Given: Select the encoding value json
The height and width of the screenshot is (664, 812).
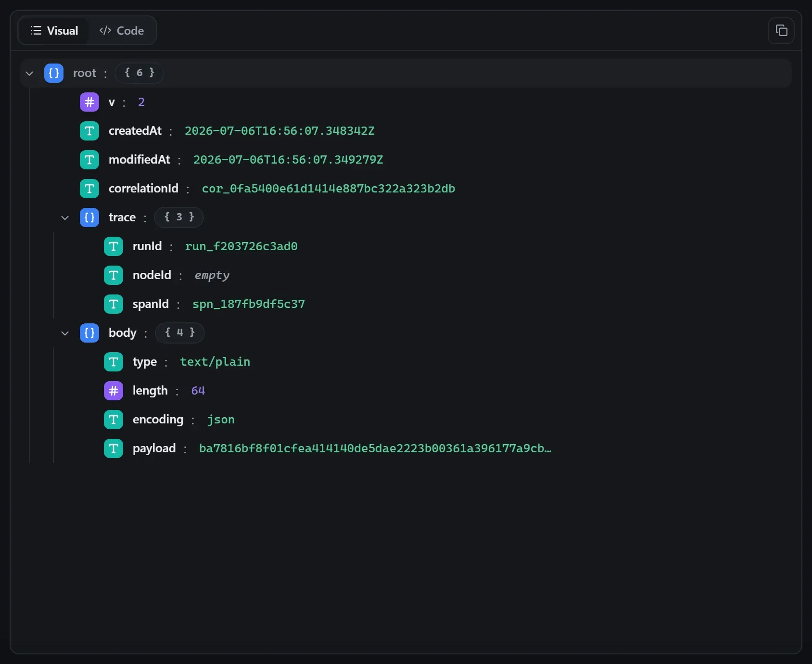Looking at the screenshot, I should (221, 420).
